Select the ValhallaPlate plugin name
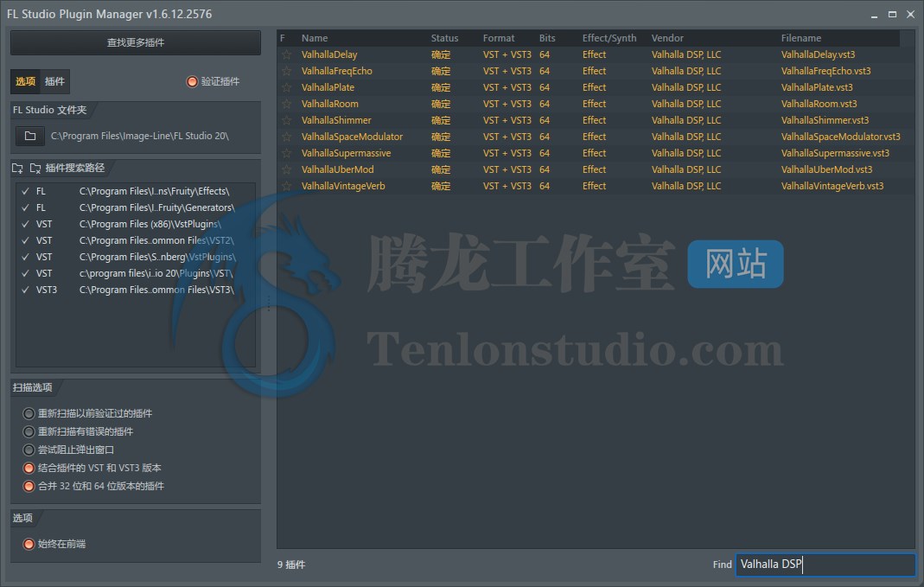Image resolution: width=924 pixels, height=587 pixels. pos(328,87)
